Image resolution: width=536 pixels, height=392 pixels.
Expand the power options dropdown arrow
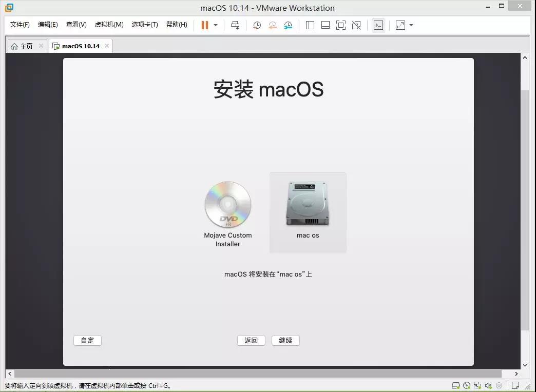(x=216, y=25)
